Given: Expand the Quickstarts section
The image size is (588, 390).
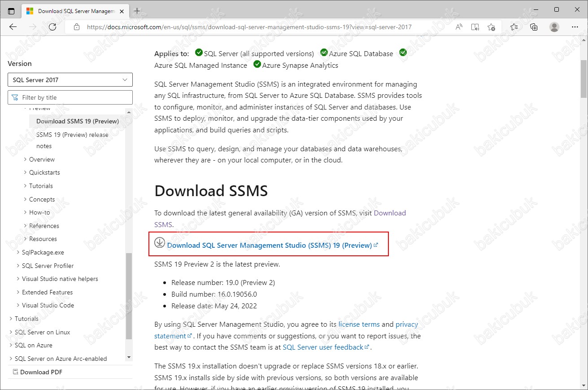Looking at the screenshot, I should [x=44, y=172].
